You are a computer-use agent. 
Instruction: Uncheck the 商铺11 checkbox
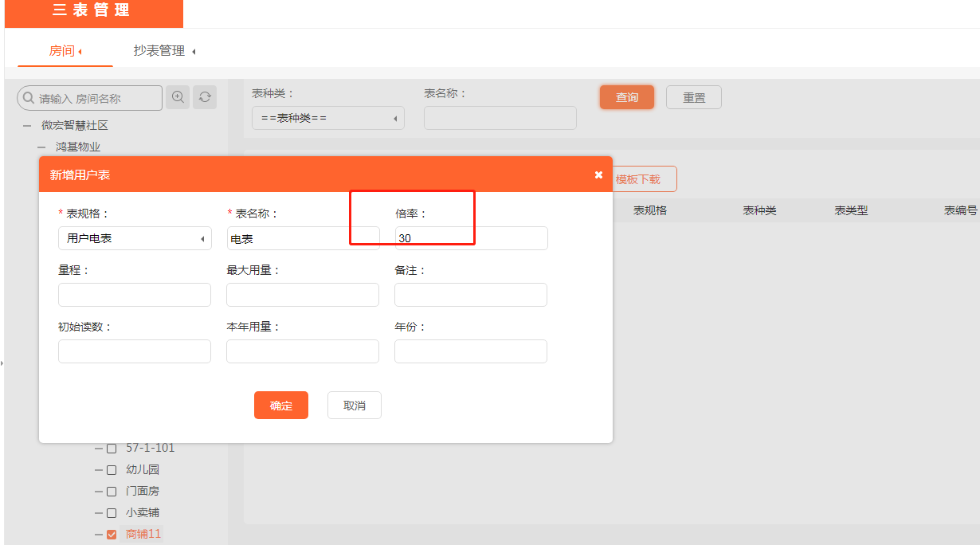click(x=112, y=535)
